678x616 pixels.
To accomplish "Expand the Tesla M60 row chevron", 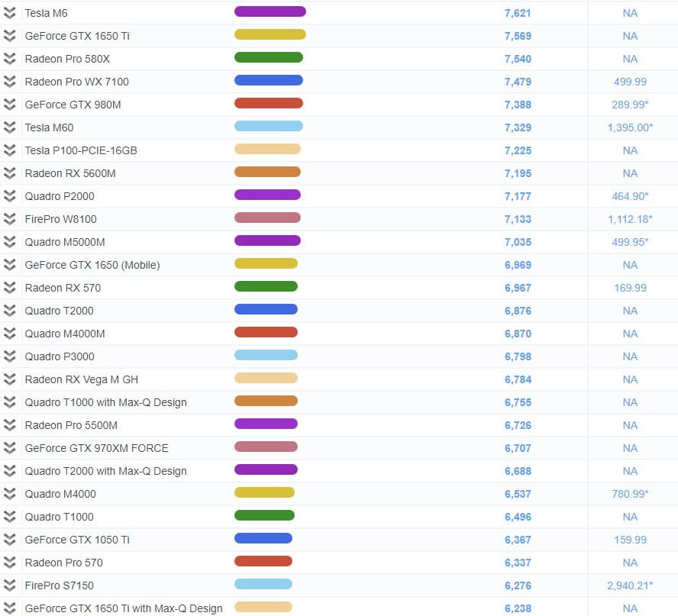I will click(9, 127).
